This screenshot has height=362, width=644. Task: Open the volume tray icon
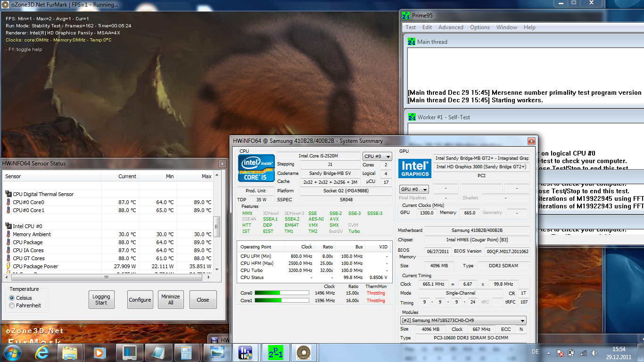coord(594,353)
